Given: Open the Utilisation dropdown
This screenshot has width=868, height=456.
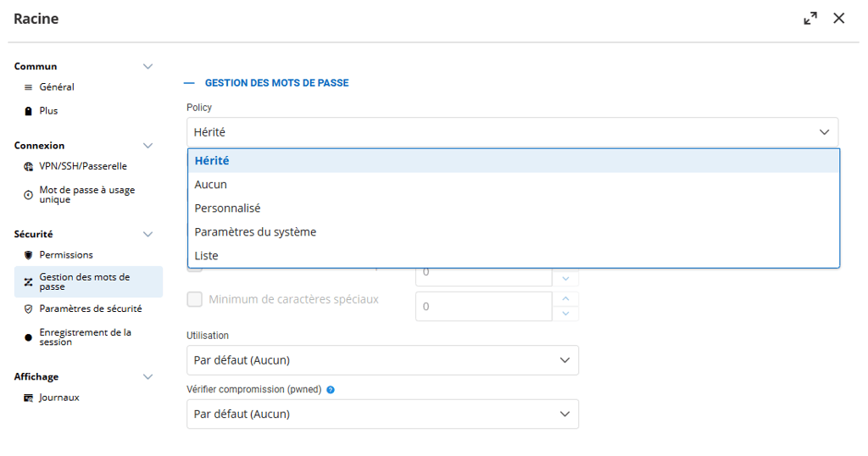Looking at the screenshot, I should click(x=382, y=360).
